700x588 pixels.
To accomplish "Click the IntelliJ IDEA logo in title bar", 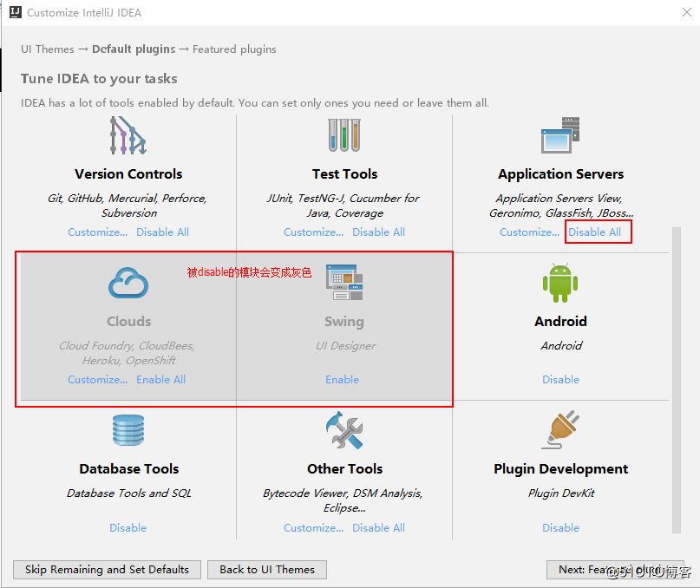I will tap(16, 12).
